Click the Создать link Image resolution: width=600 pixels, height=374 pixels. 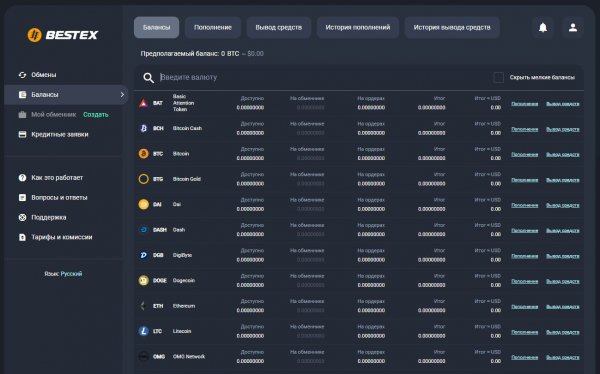[96, 114]
